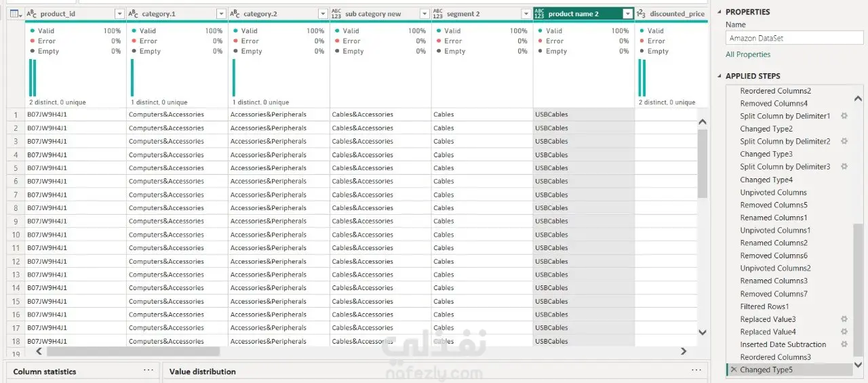Change data type icon of product name 2
868x383 pixels.
540,14
